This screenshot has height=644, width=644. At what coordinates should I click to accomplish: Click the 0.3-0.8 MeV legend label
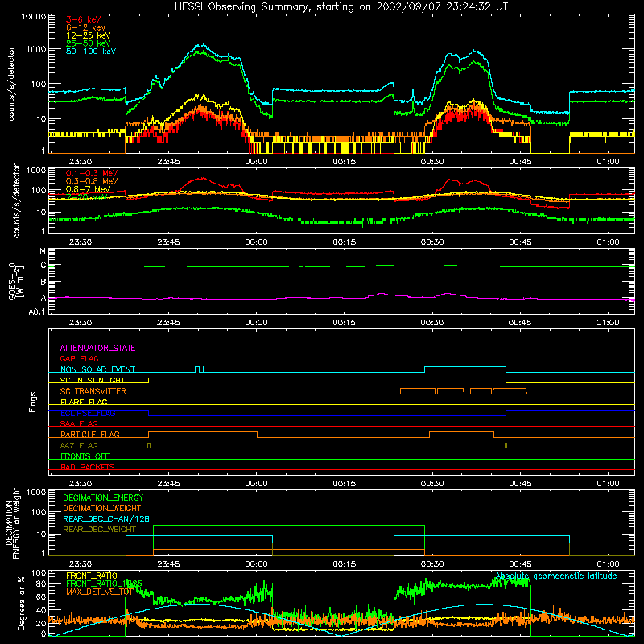91,181
